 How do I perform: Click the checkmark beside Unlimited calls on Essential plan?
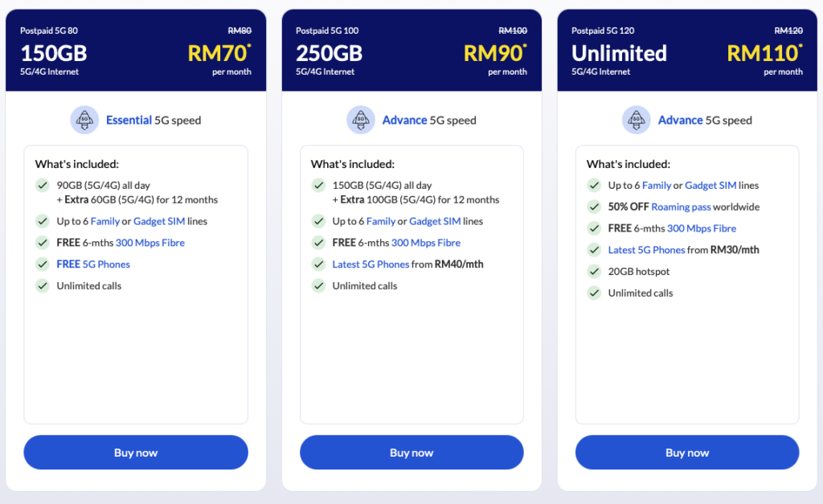coord(42,285)
